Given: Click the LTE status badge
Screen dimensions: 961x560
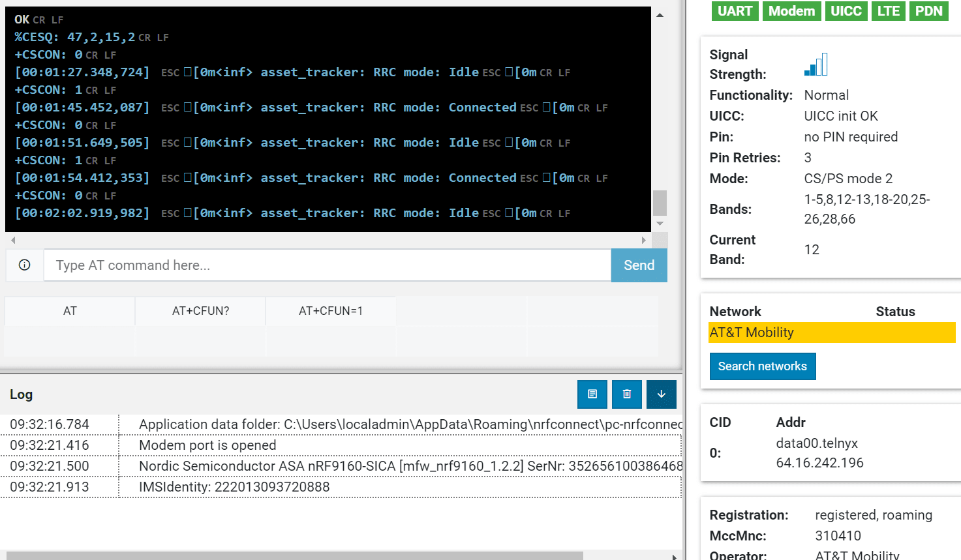Looking at the screenshot, I should click(888, 11).
